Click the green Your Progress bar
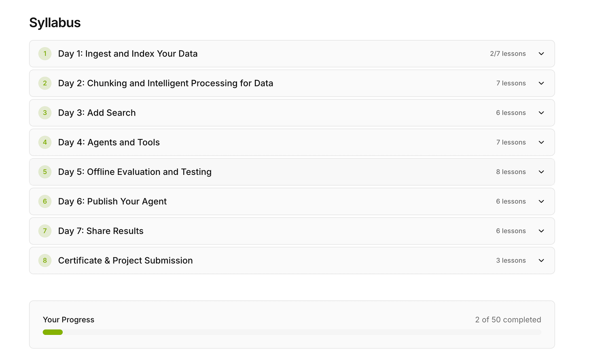Screen dimensions: 589x364 53,332
